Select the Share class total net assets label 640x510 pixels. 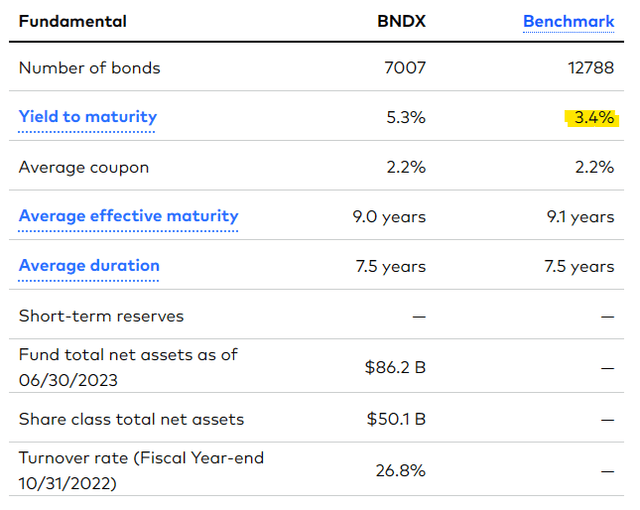click(x=131, y=419)
